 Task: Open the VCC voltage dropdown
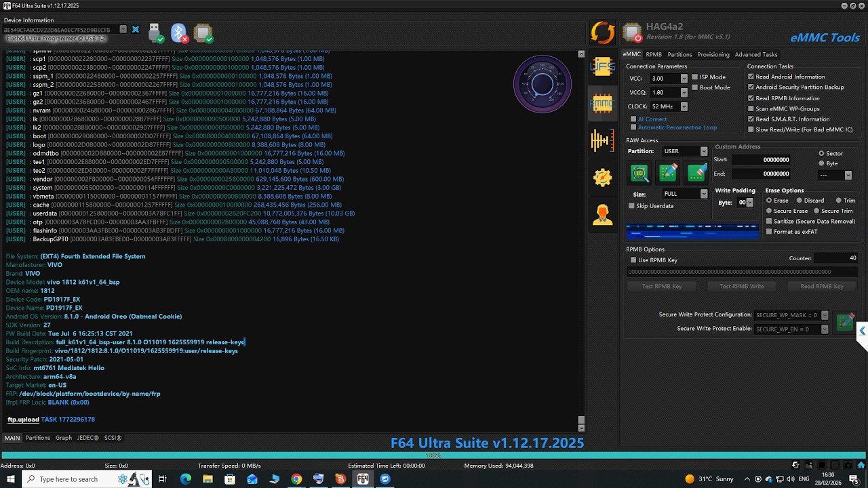point(684,79)
